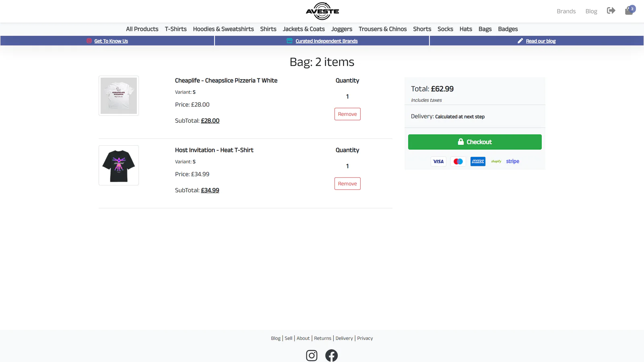Viewport: 644px width, 362px height.
Task: Click the Amex payment card icon
Action: [x=478, y=162]
